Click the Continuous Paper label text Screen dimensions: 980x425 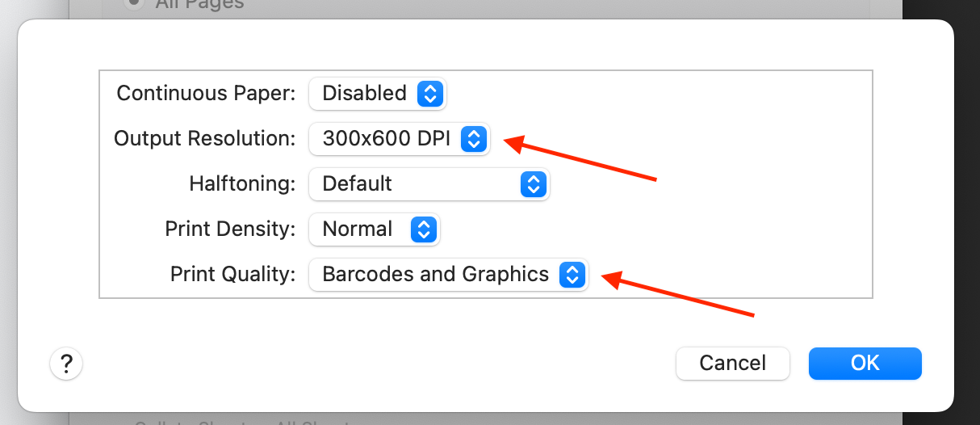206,94
